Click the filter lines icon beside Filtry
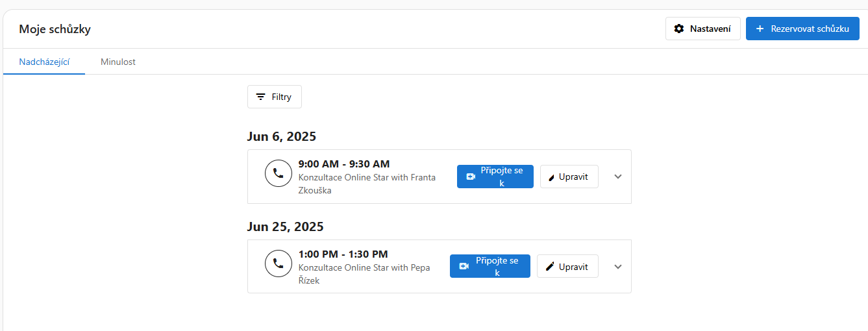 click(x=260, y=97)
